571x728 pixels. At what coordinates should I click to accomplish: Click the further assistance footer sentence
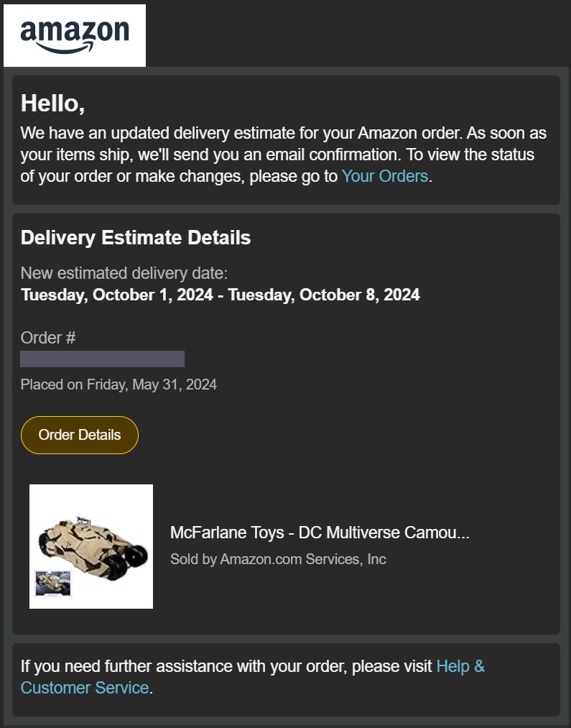227,666
